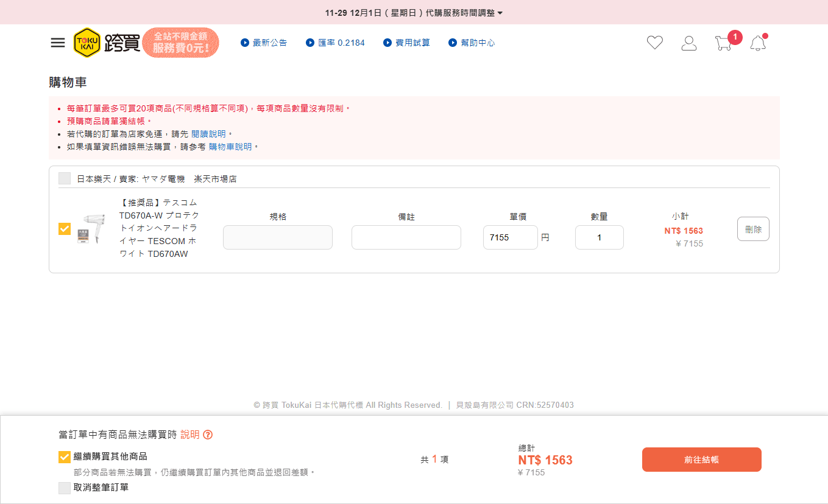Focus the 規格 specification field

point(278,237)
